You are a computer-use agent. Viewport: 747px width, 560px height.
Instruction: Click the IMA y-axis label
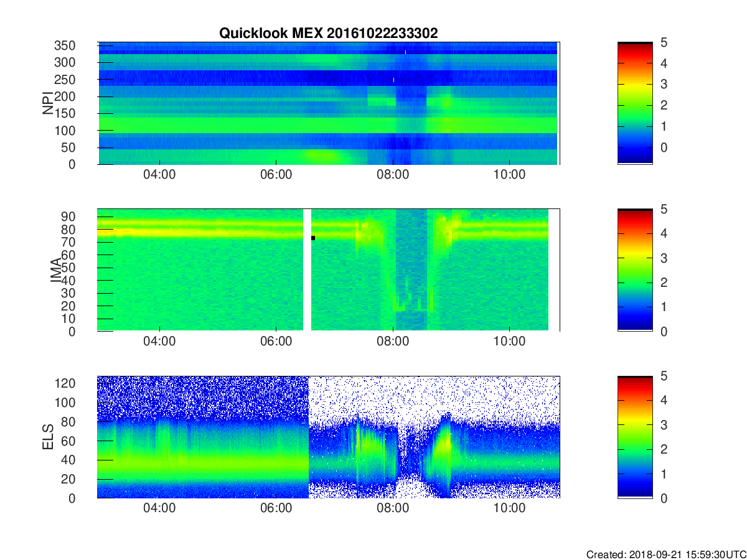click(x=57, y=270)
